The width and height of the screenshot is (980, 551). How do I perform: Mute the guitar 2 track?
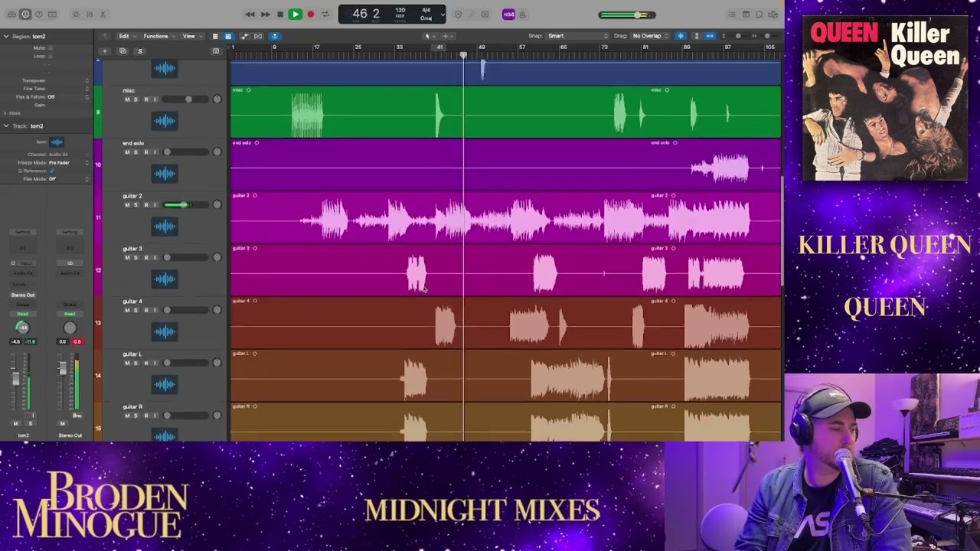click(x=127, y=204)
